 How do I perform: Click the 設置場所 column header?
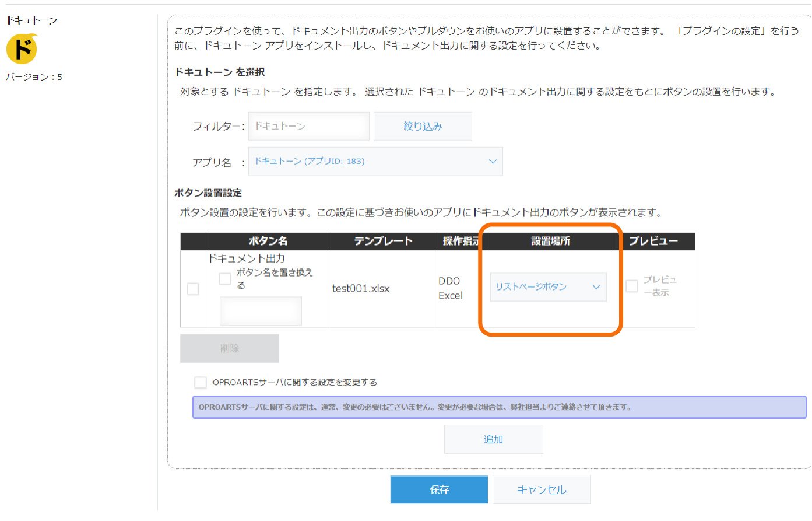(550, 241)
